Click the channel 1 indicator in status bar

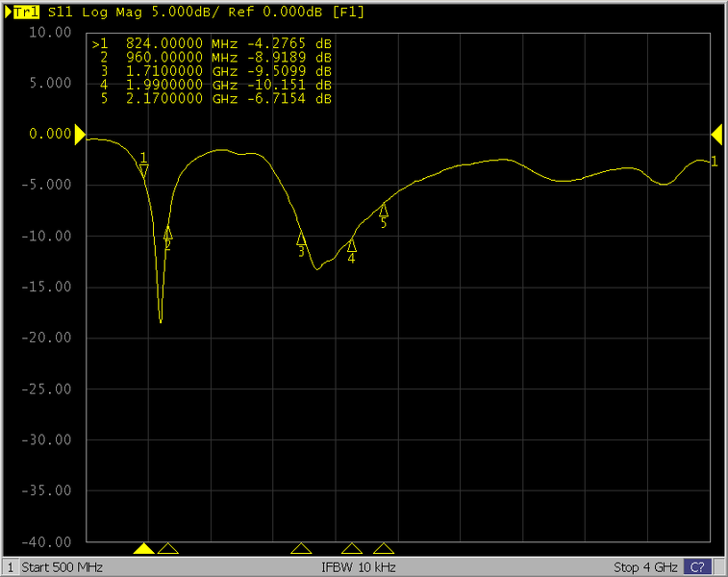(11, 566)
